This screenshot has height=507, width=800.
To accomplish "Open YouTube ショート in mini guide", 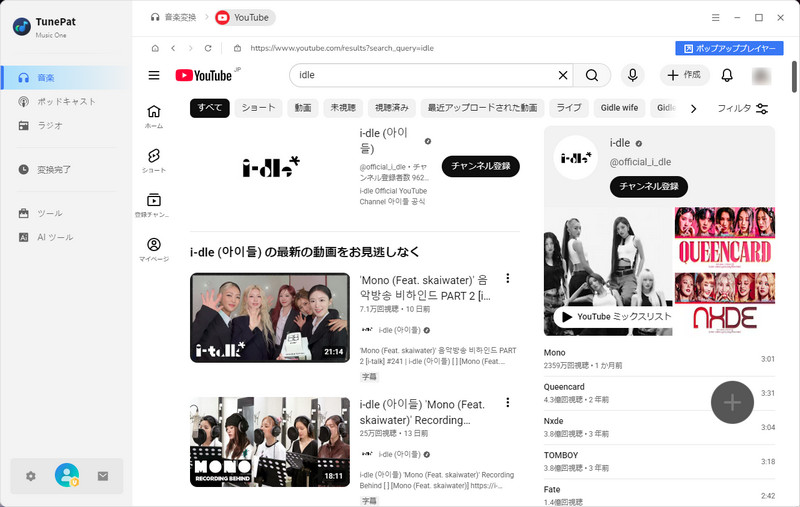I will [154, 161].
